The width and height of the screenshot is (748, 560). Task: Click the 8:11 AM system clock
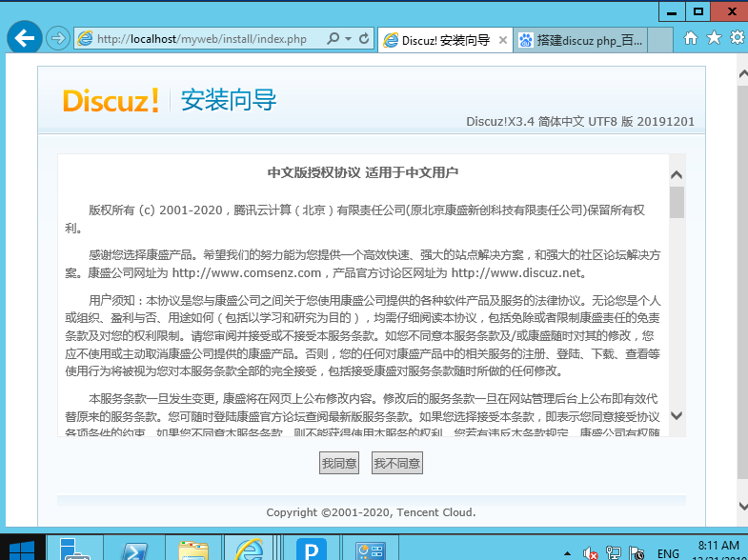pos(718,545)
